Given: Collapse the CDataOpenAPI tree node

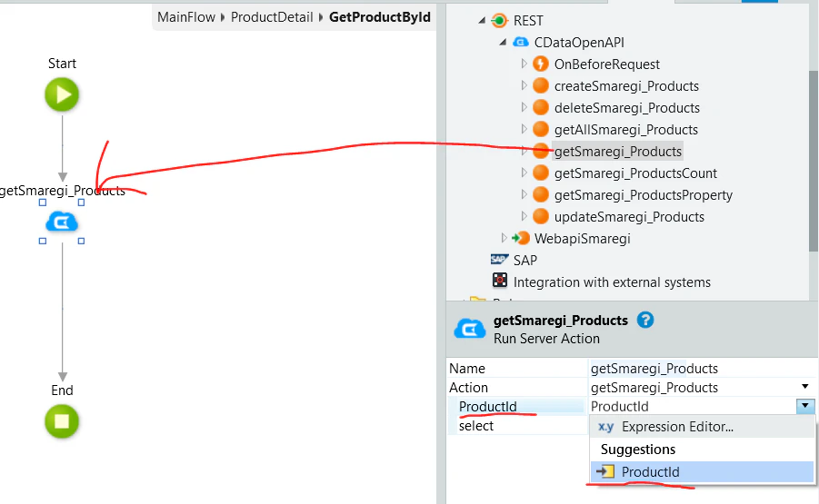Looking at the screenshot, I should (x=503, y=42).
